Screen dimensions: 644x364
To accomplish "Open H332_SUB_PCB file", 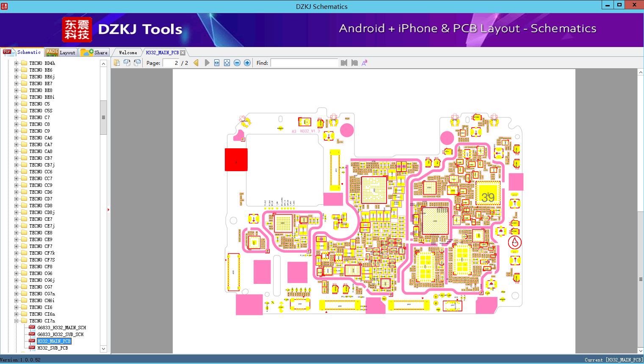I will tap(53, 348).
